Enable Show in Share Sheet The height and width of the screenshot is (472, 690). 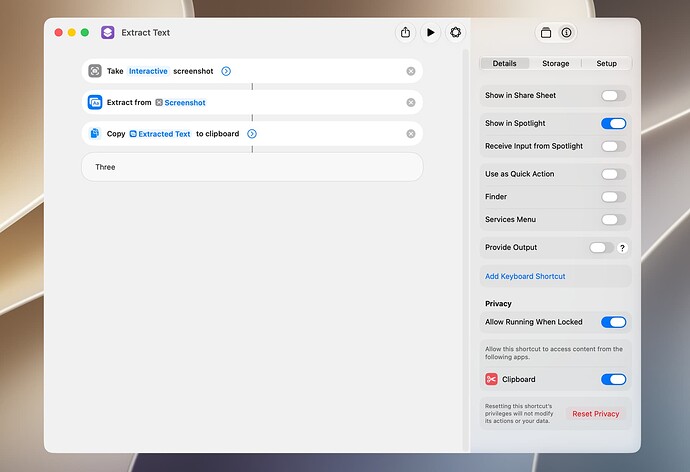pos(613,95)
